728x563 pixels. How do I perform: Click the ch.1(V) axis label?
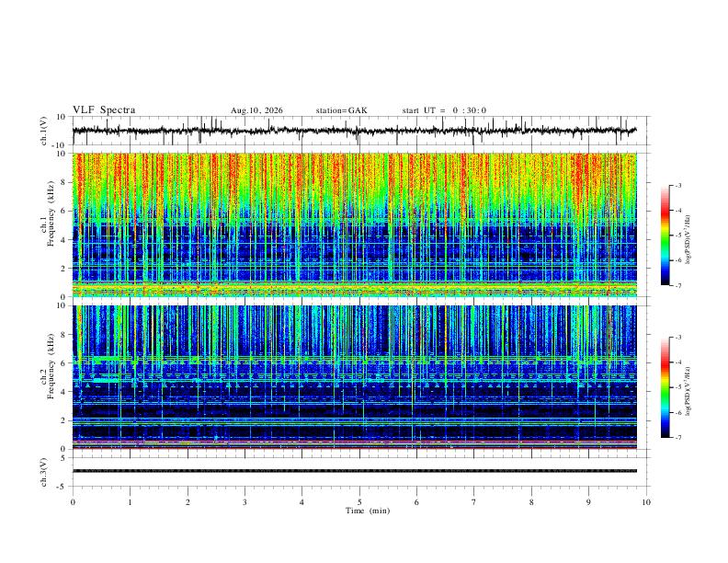click(x=44, y=131)
